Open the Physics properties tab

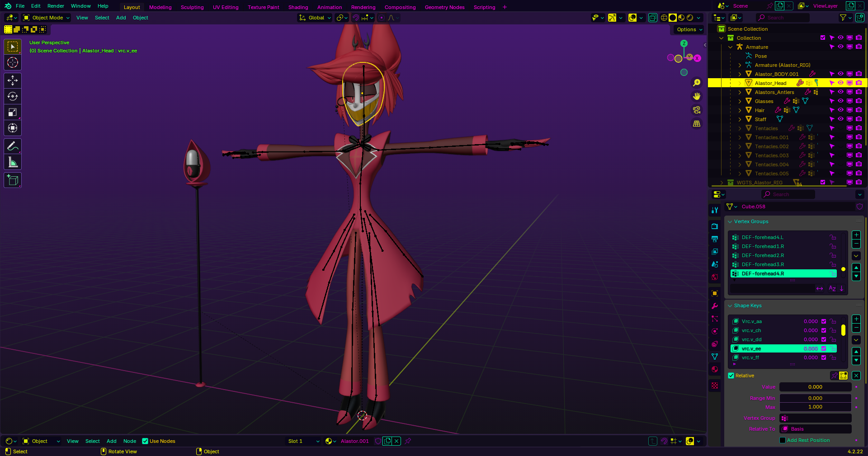pyautogui.click(x=715, y=331)
